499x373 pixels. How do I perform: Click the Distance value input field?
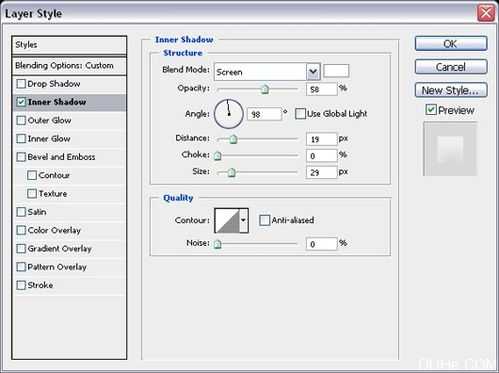click(x=321, y=139)
